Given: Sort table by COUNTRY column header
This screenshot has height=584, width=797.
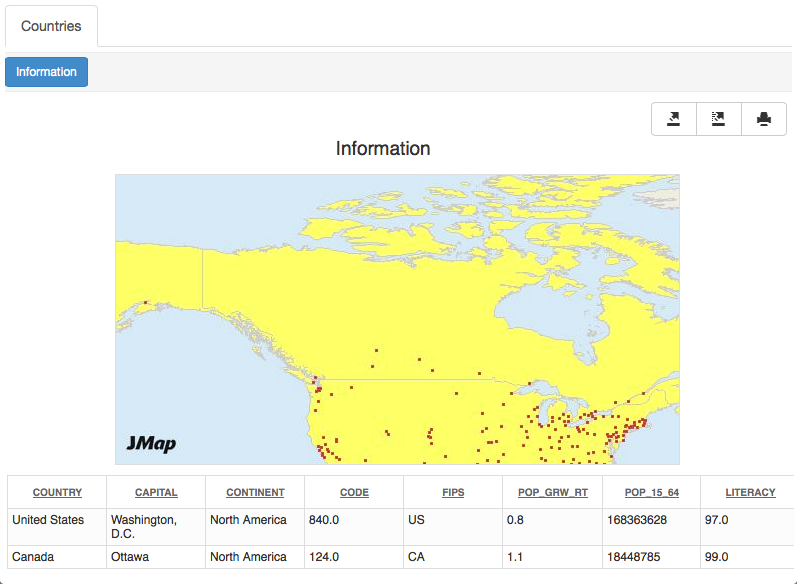Looking at the screenshot, I should [x=57, y=492].
